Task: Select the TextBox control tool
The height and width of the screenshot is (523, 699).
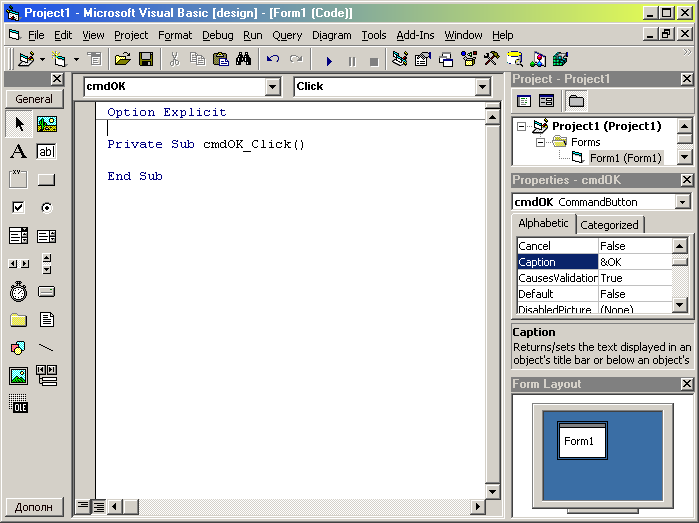Action: [47, 152]
